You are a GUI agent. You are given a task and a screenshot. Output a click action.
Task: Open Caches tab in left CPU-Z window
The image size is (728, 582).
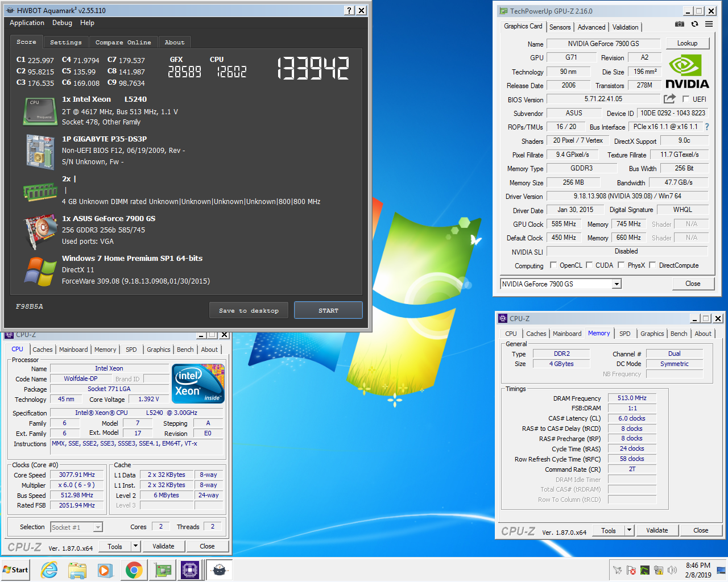coord(43,350)
